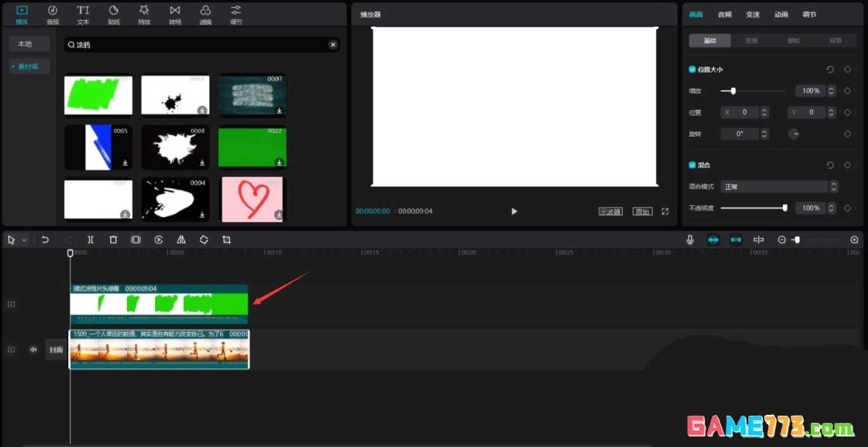Click the delete trash icon in timeline toolbar
Screen dimensions: 868x447
[113, 240]
